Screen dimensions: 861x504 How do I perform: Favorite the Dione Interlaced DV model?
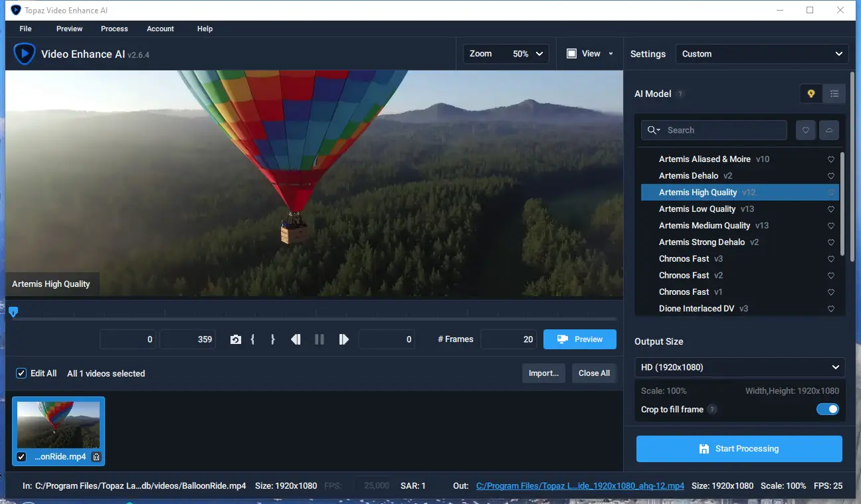(x=831, y=309)
